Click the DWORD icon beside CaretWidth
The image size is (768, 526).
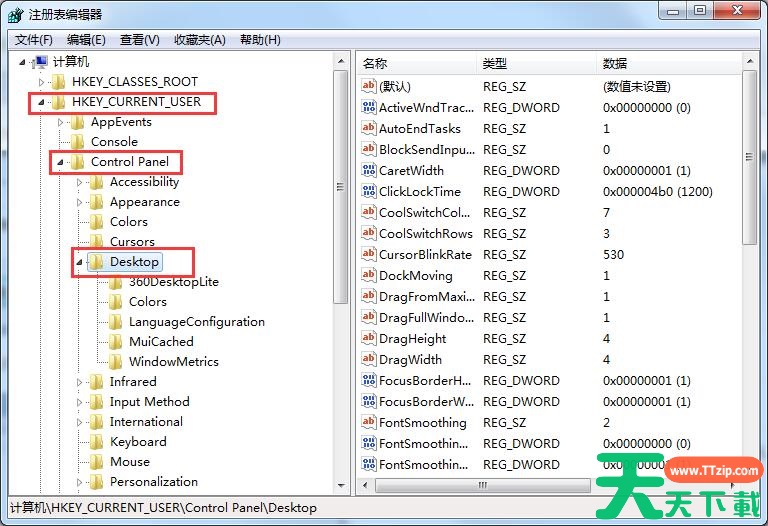coord(368,171)
